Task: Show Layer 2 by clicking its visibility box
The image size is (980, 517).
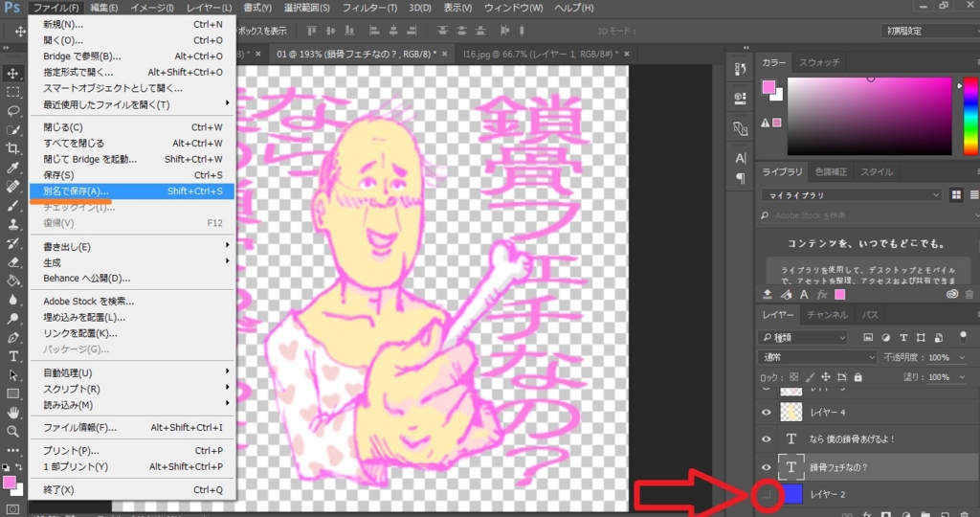Action: point(767,494)
